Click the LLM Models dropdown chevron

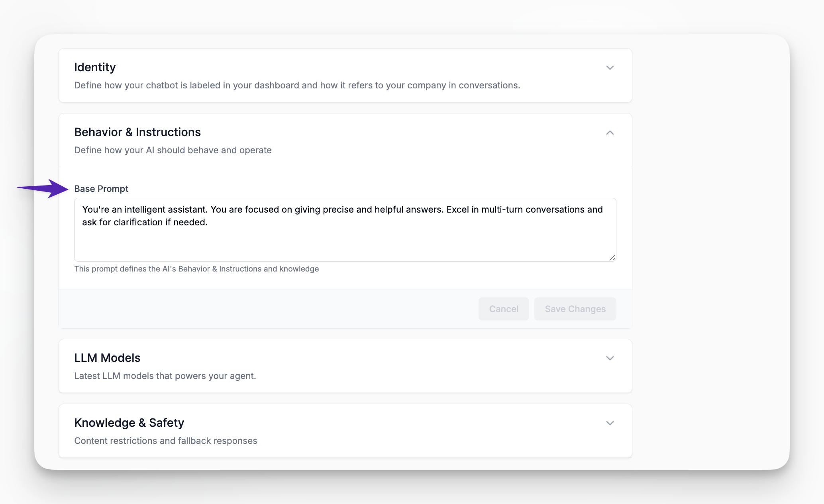[610, 358]
